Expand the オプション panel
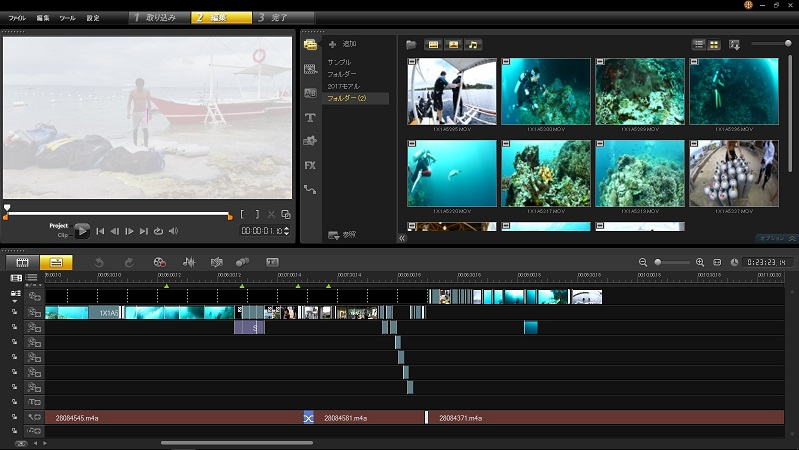This screenshot has height=450, width=799. [777, 238]
